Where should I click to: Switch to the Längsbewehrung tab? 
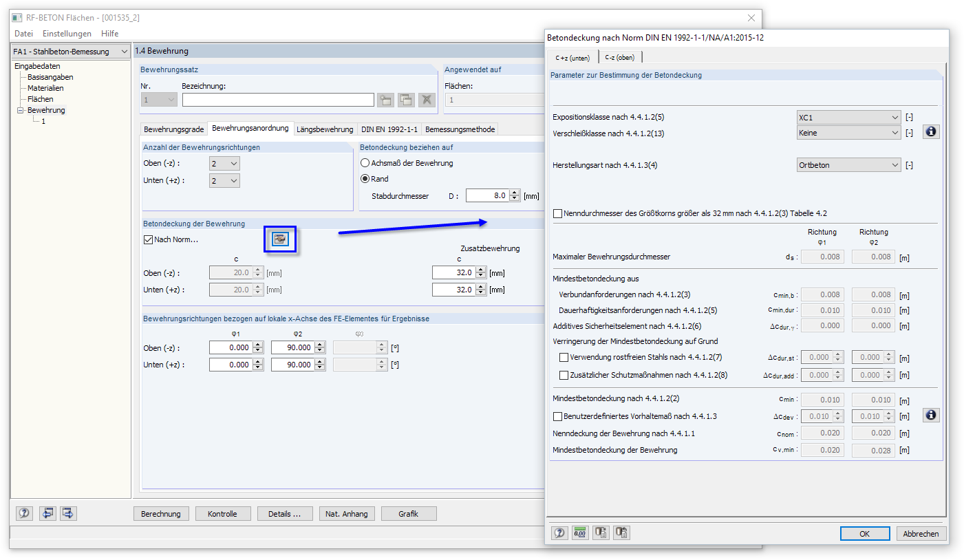[x=325, y=129]
